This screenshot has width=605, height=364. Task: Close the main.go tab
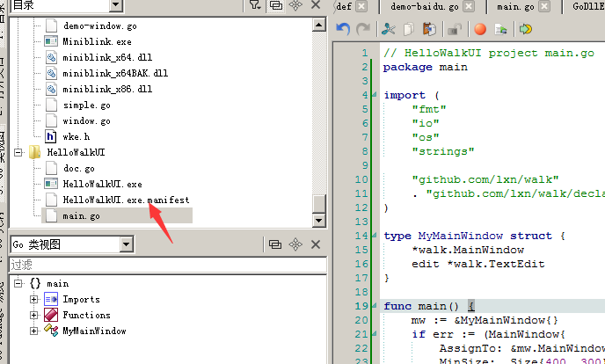(544, 6)
